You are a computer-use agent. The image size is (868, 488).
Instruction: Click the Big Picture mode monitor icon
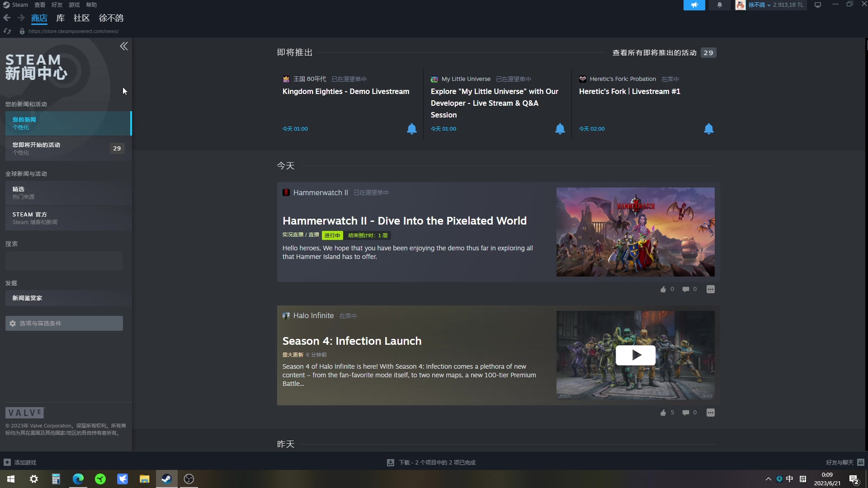817,5
